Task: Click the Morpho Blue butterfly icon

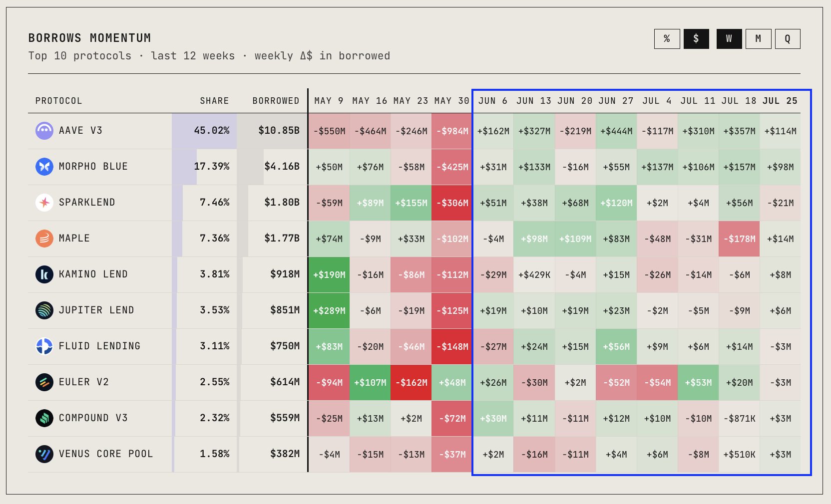Action: coord(44,167)
